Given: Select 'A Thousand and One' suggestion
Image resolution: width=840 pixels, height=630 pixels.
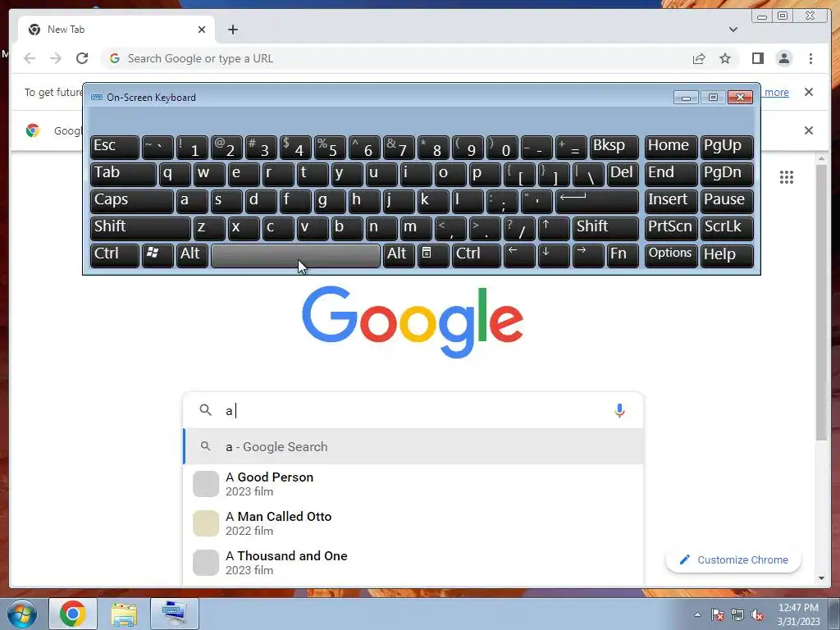Looking at the screenshot, I should point(413,563).
